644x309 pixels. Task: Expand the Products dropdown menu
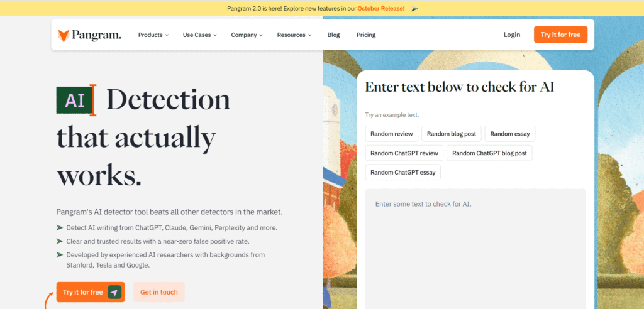tap(153, 35)
